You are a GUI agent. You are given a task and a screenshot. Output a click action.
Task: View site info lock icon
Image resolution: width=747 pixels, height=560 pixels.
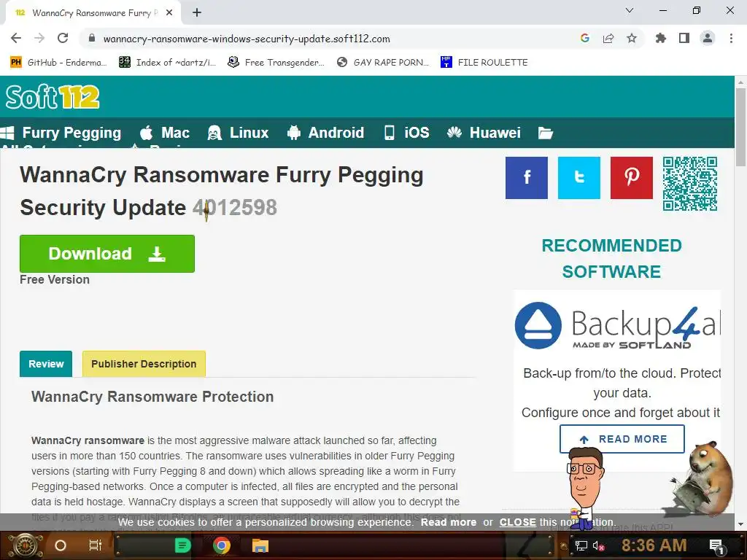click(x=92, y=38)
